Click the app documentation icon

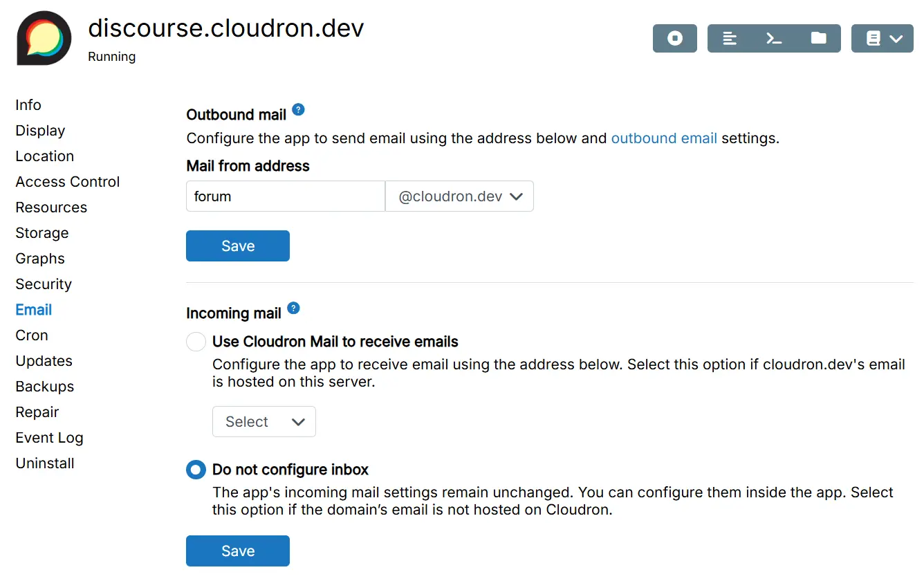[874, 38]
